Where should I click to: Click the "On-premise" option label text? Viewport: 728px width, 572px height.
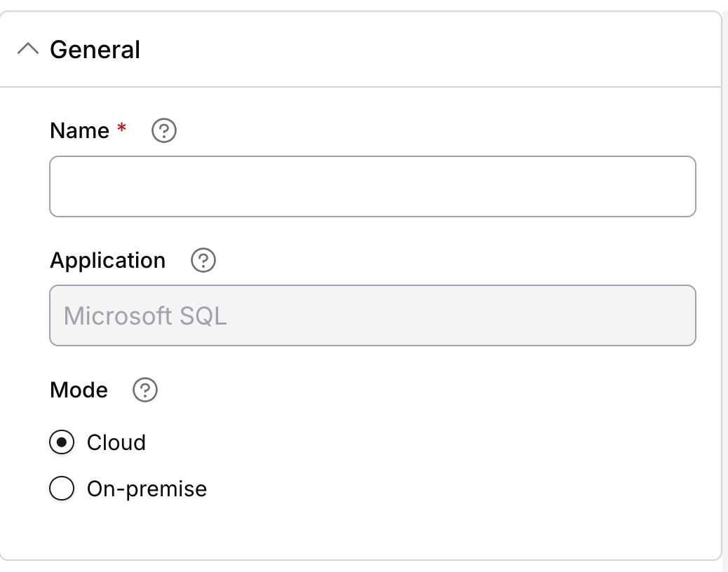[x=147, y=489]
